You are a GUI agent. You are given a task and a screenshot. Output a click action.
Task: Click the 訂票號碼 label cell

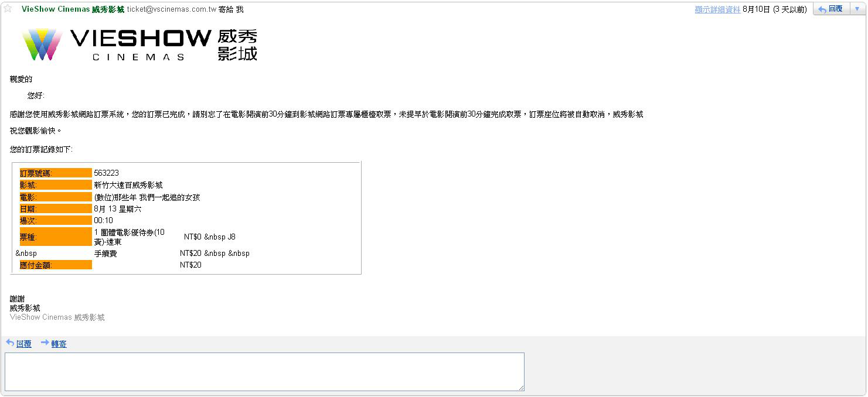coord(56,173)
